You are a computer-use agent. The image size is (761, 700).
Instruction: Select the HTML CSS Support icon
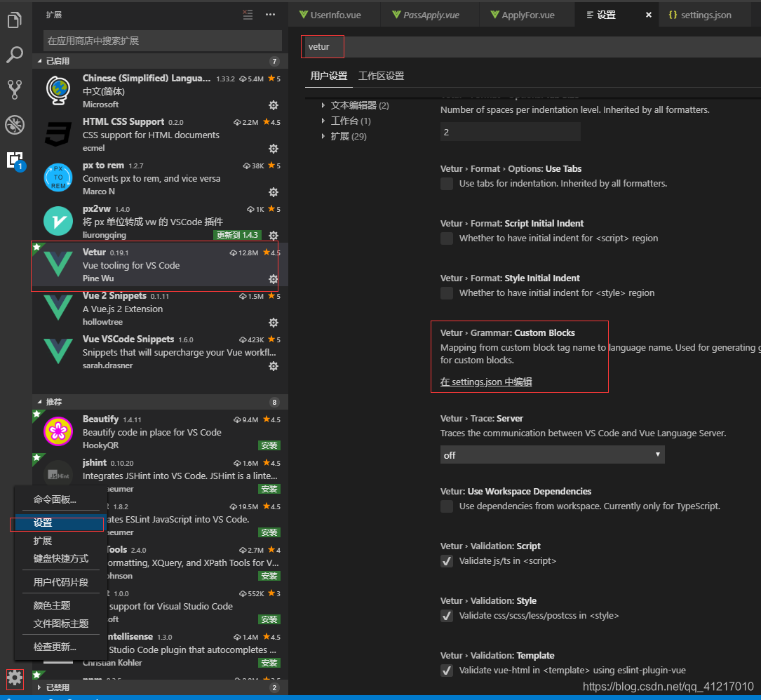pyautogui.click(x=58, y=134)
